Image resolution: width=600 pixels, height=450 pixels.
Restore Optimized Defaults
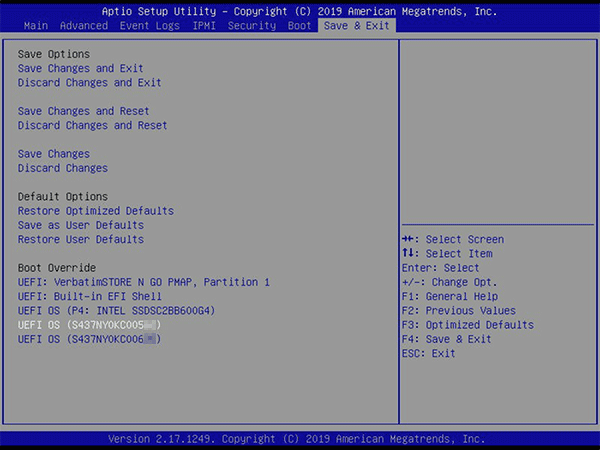click(96, 211)
